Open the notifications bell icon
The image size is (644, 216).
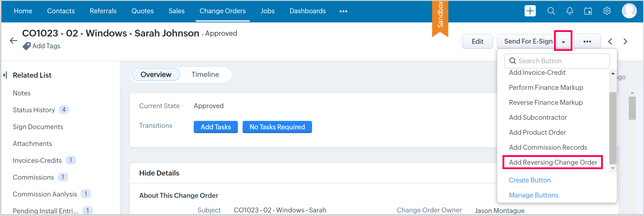click(x=570, y=11)
